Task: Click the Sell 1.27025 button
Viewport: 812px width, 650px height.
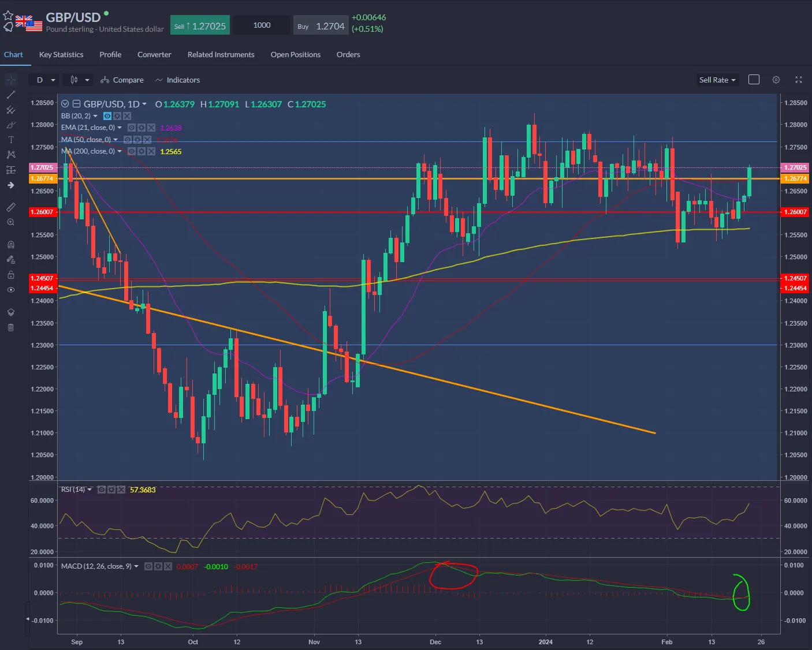Action: pyautogui.click(x=200, y=25)
